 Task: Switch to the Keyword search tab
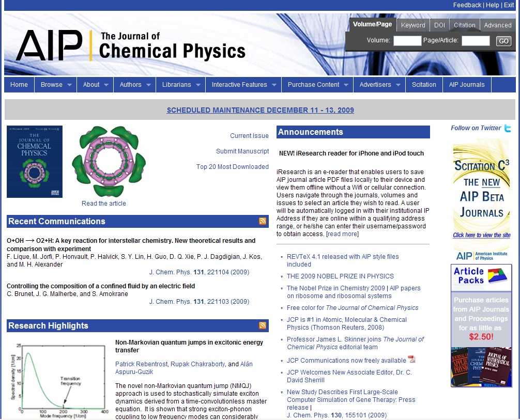(413, 25)
